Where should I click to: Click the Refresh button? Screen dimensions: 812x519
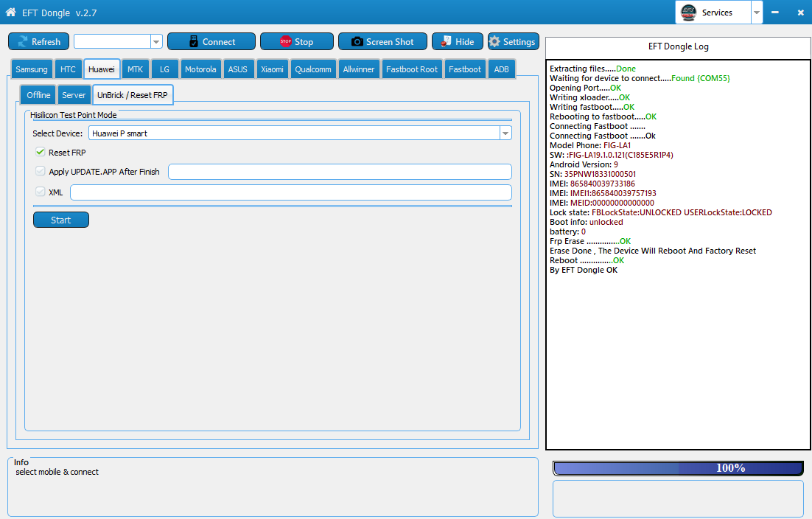pos(39,41)
